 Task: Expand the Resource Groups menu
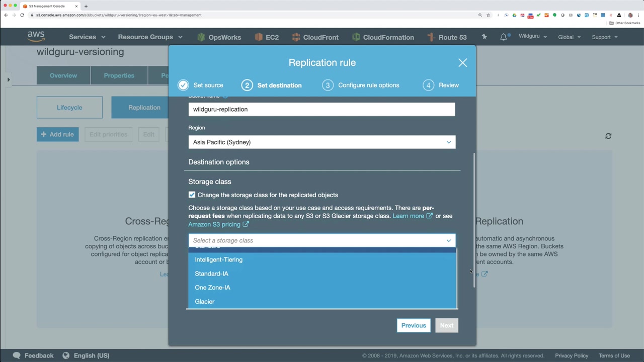point(150,37)
